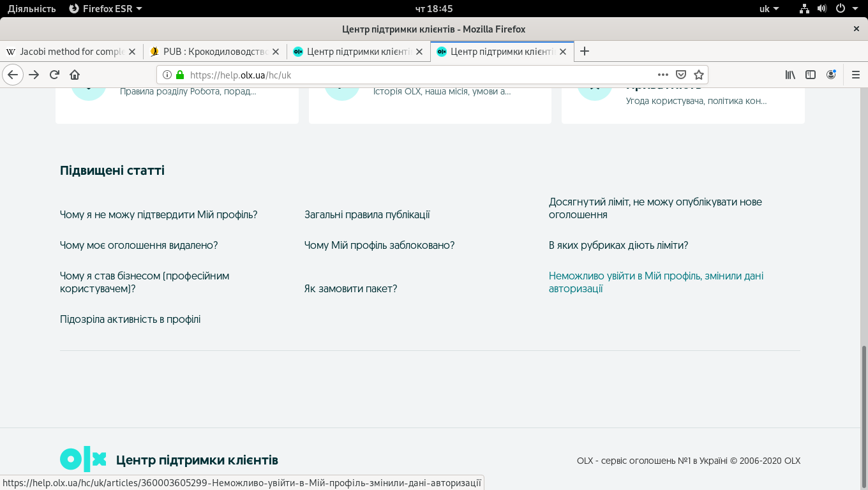Open the Library bookmarks icon
Viewport: 868px width, 490px height.
(x=790, y=75)
